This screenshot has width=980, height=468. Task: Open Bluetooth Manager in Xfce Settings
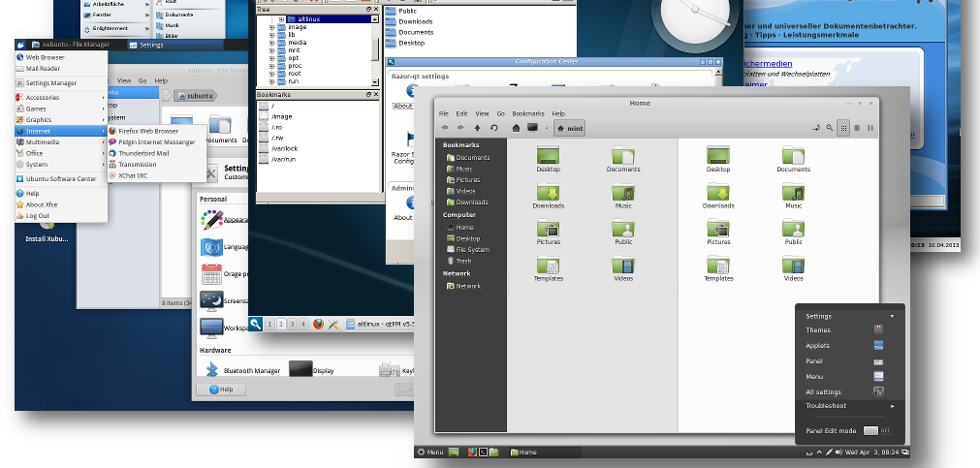[x=242, y=370]
